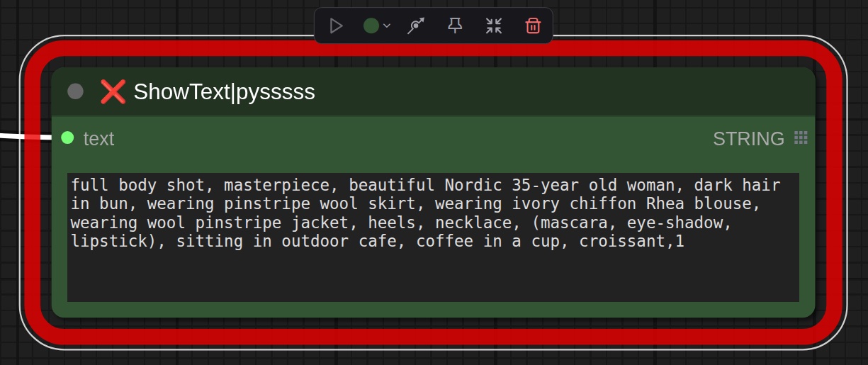
Task: Click the empty node header right of the title
Action: (x=567, y=91)
